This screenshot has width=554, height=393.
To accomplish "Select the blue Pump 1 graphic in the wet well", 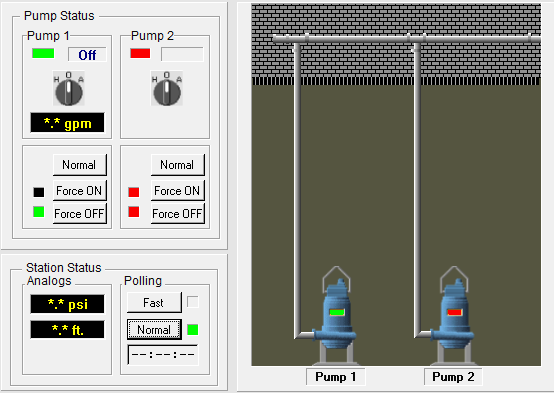I will coord(336,315).
